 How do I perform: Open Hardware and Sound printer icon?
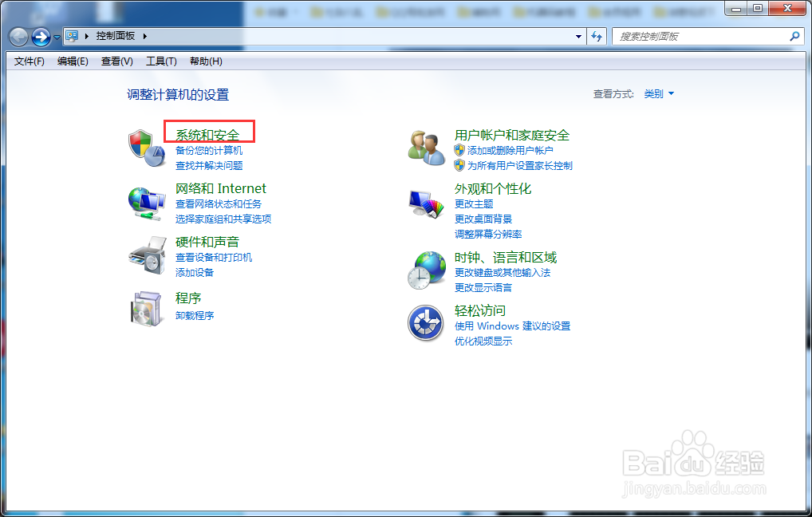pyautogui.click(x=147, y=255)
